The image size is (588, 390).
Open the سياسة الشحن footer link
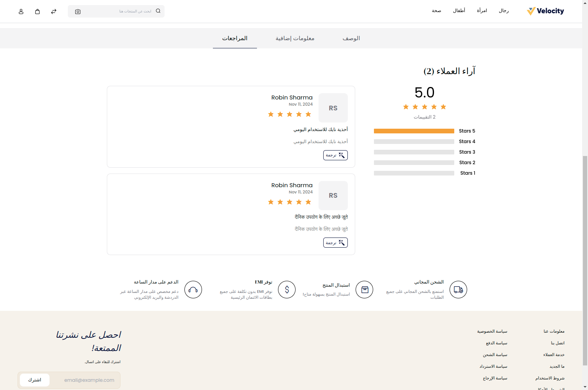coord(495,355)
